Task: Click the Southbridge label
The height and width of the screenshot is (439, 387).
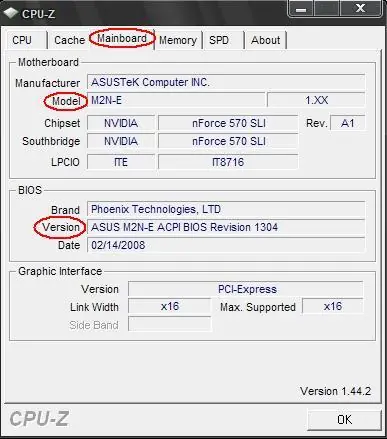Action: 51,141
